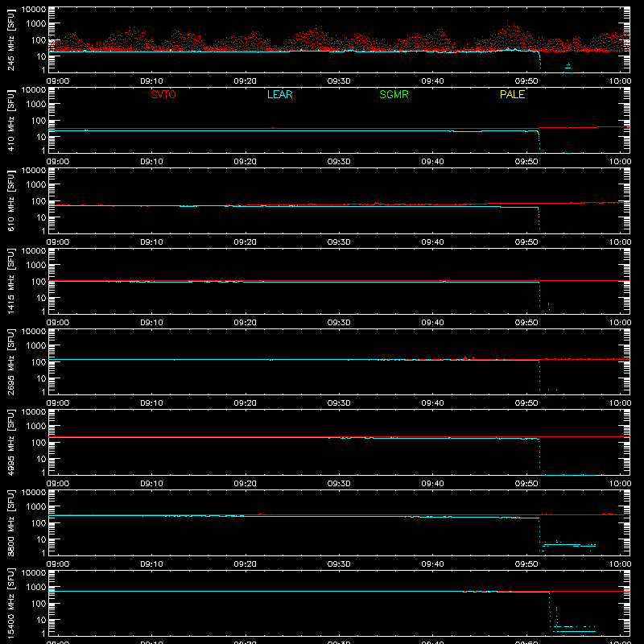The height and width of the screenshot is (644, 644).
Task: Click the yellow PALE station legend label
Action: tap(512, 94)
